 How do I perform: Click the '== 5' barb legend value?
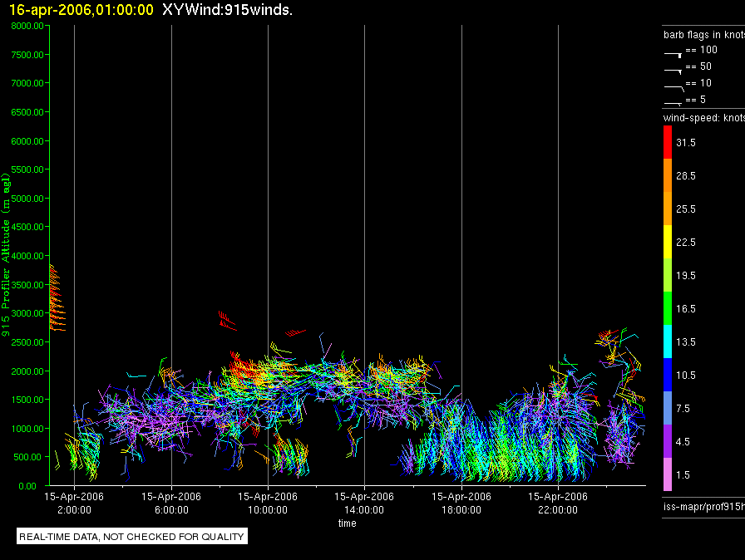click(696, 100)
